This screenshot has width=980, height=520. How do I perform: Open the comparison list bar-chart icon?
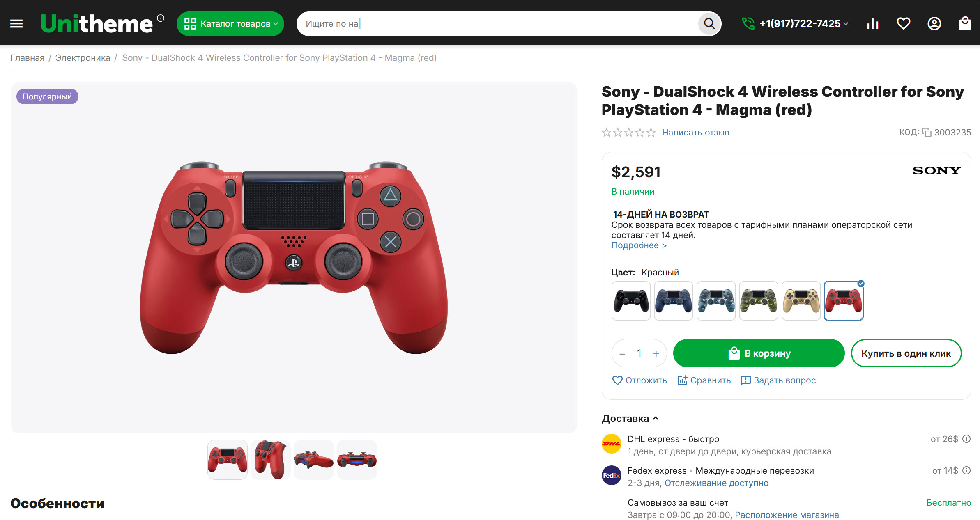873,24
